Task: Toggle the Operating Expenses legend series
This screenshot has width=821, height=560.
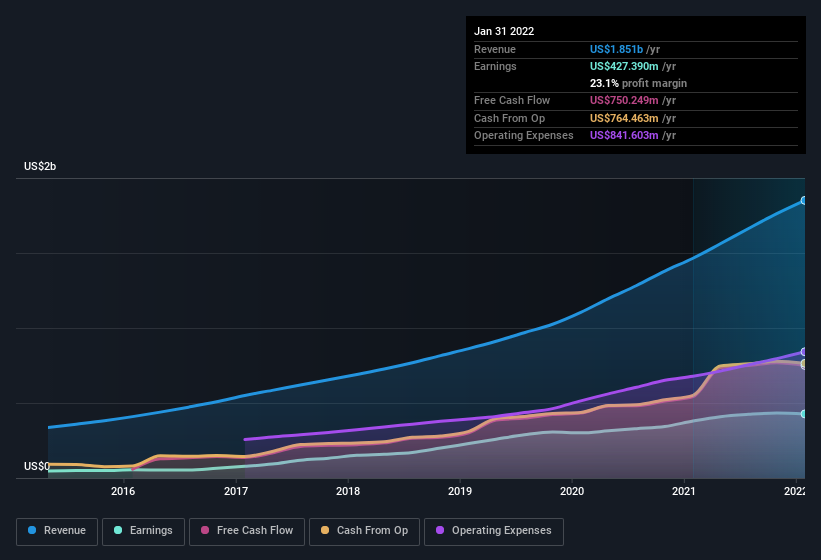Action: pos(494,531)
